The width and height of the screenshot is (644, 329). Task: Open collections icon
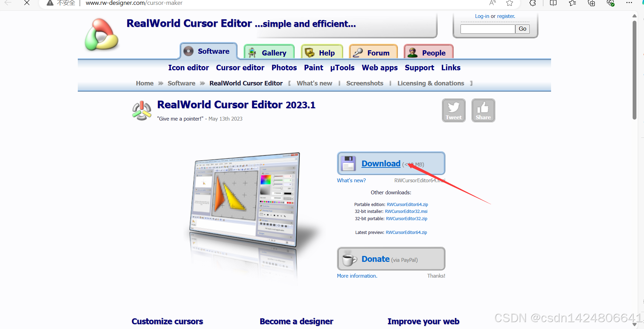[x=591, y=3]
